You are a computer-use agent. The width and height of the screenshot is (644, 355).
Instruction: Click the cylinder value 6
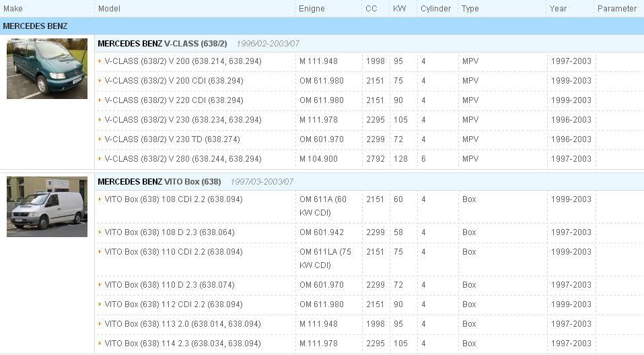423,159
